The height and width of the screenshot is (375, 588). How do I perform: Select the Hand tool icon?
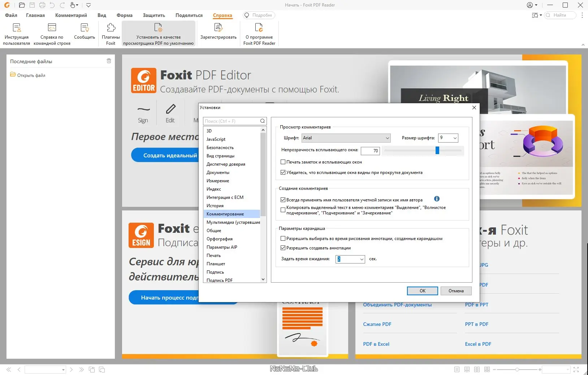pos(73,5)
